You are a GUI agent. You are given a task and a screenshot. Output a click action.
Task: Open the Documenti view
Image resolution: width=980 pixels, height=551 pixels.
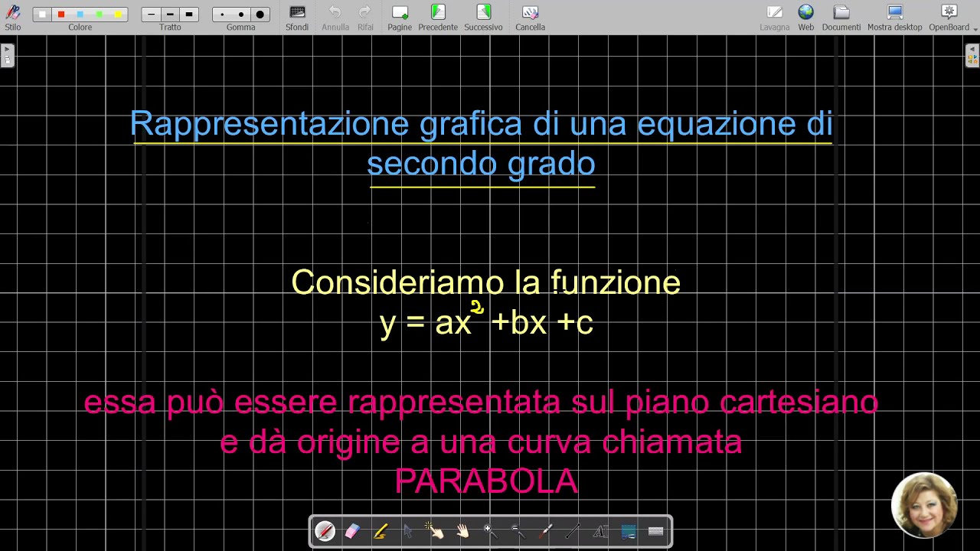pos(841,17)
